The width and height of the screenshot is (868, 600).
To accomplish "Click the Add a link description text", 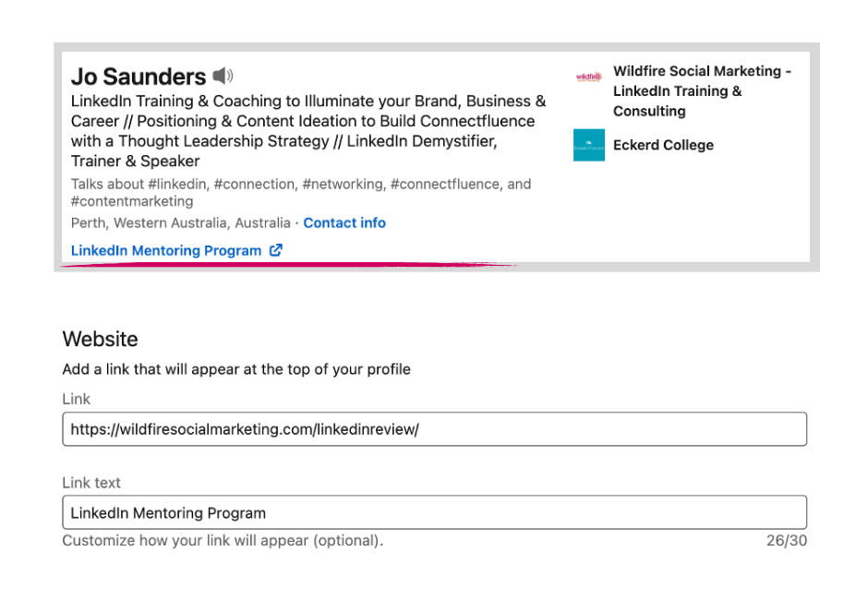I will pos(236,369).
